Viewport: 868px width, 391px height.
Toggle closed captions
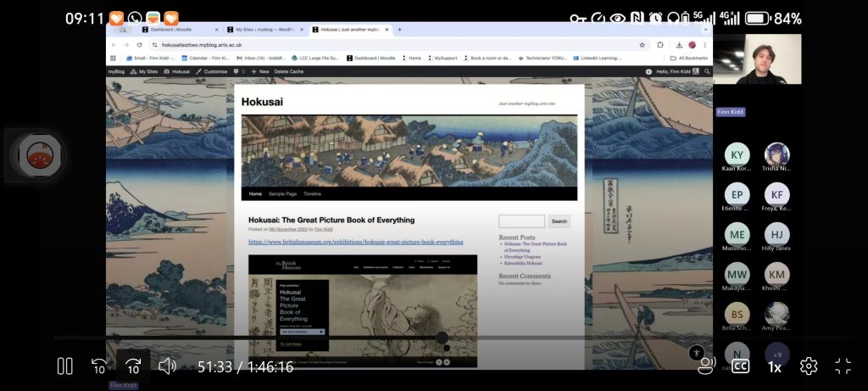pos(740,366)
